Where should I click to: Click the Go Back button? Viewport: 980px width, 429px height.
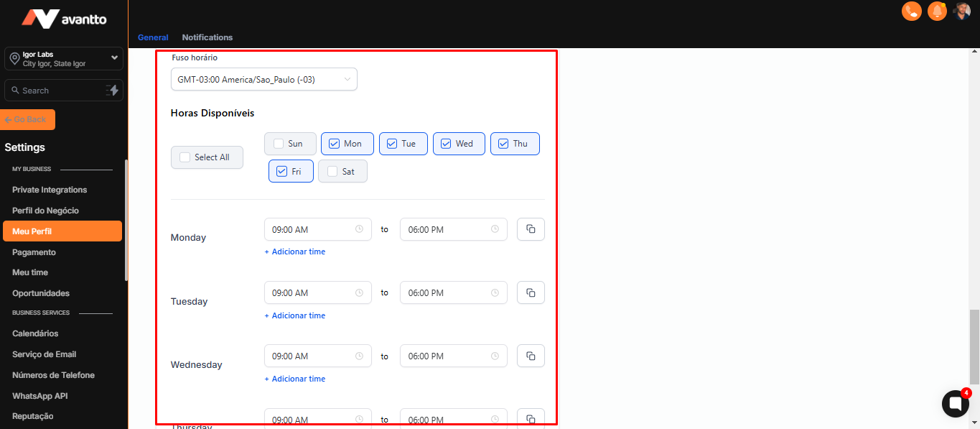pos(29,119)
